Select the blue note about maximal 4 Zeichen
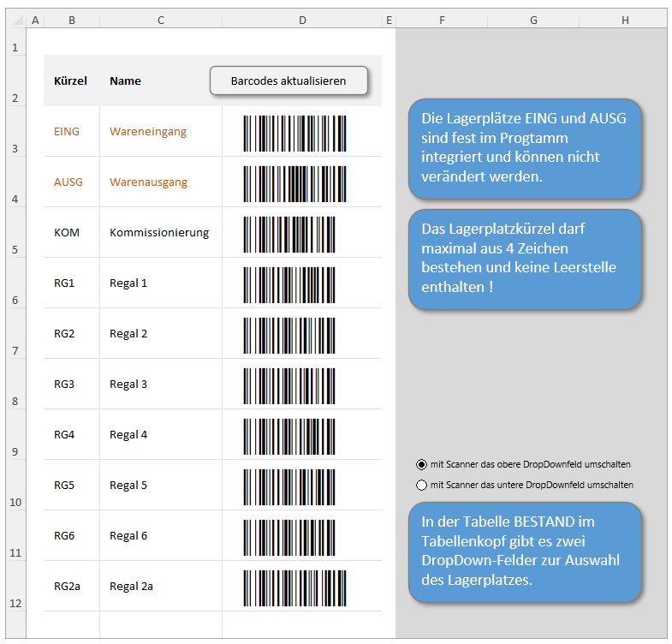 (524, 259)
